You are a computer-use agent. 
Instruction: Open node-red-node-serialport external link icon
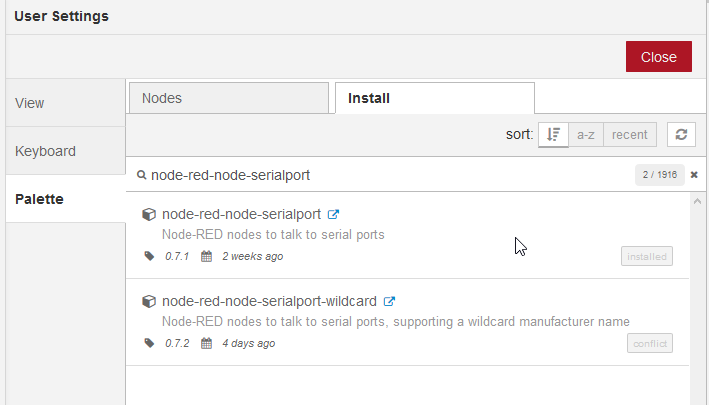[333, 214]
